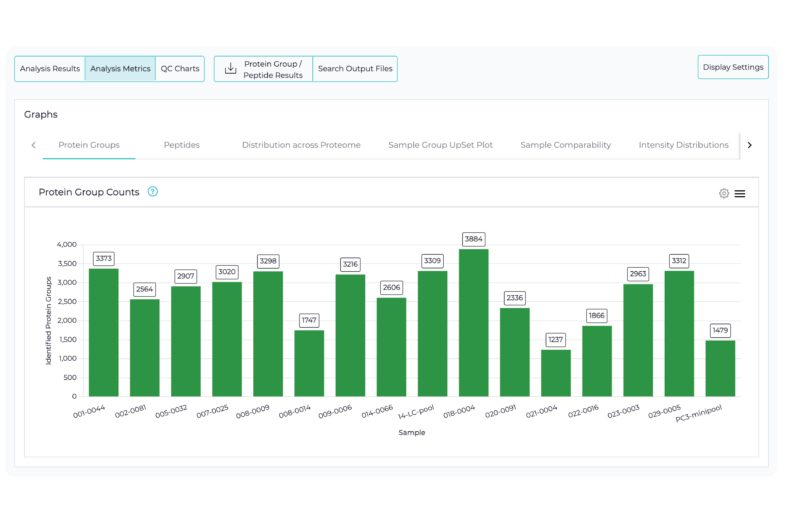This screenshot has height=532, width=791.
Task: Click the shortest bar, 021-0004
Action: [556, 373]
